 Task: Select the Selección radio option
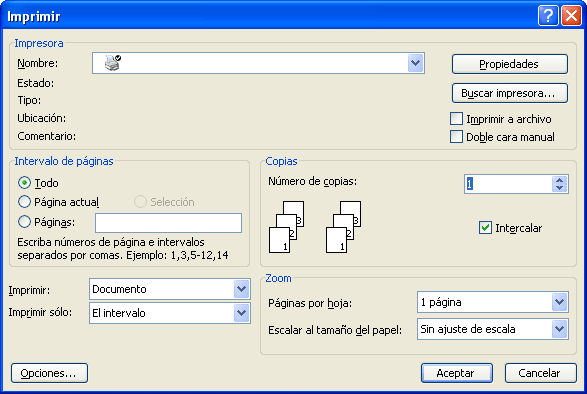pyautogui.click(x=140, y=202)
